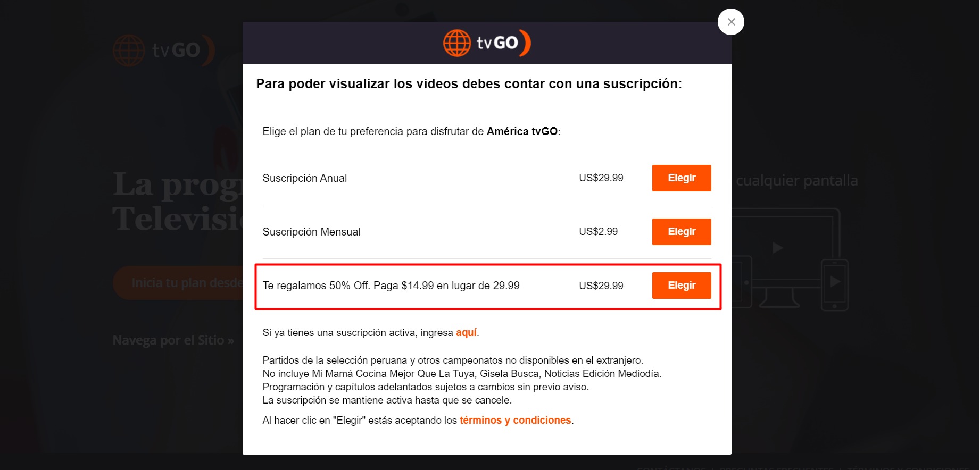Click the annual US$29.99 price
Screen dimensions: 980x470
pos(601,178)
